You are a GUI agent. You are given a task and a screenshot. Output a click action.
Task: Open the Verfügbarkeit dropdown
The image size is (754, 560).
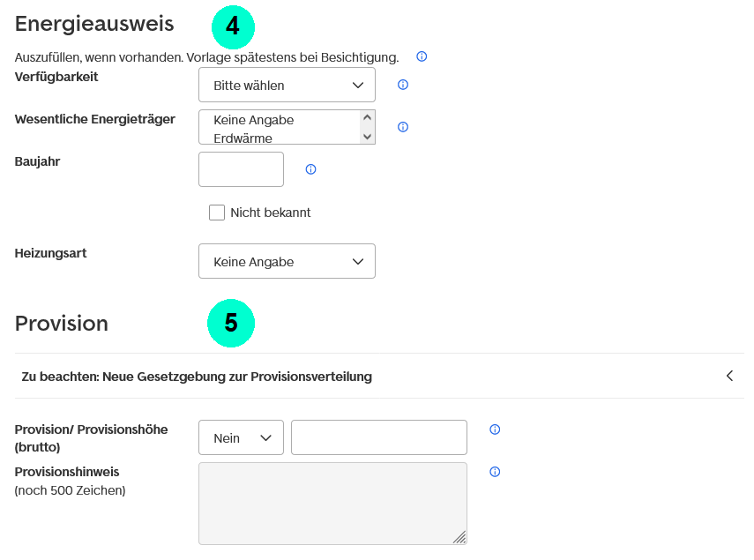click(x=287, y=85)
